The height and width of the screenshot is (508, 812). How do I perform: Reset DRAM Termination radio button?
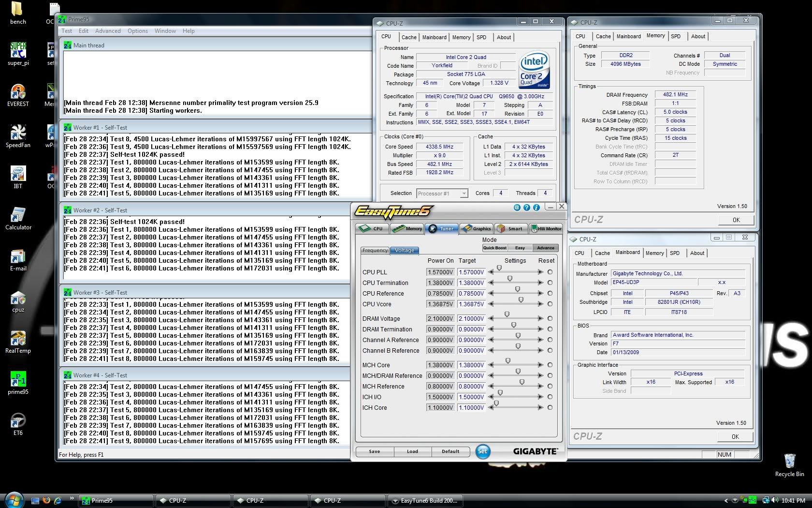click(550, 329)
